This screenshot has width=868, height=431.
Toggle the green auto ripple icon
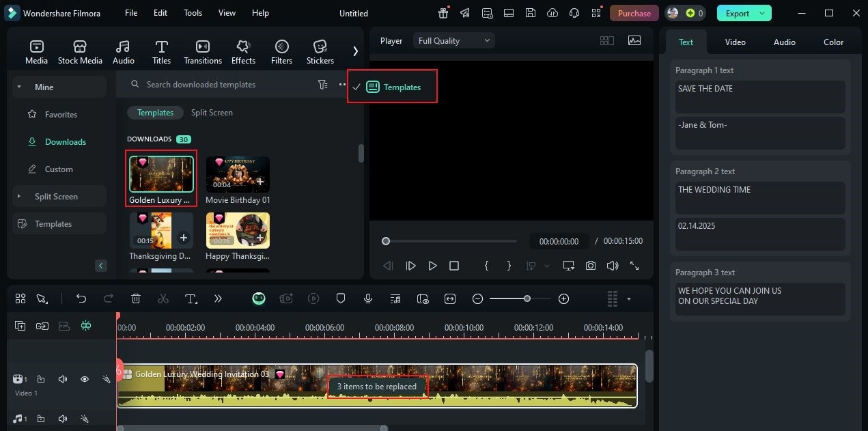point(86,326)
